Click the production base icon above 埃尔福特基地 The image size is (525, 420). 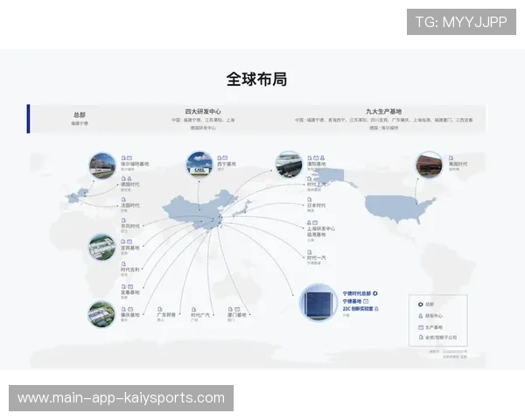(129, 158)
